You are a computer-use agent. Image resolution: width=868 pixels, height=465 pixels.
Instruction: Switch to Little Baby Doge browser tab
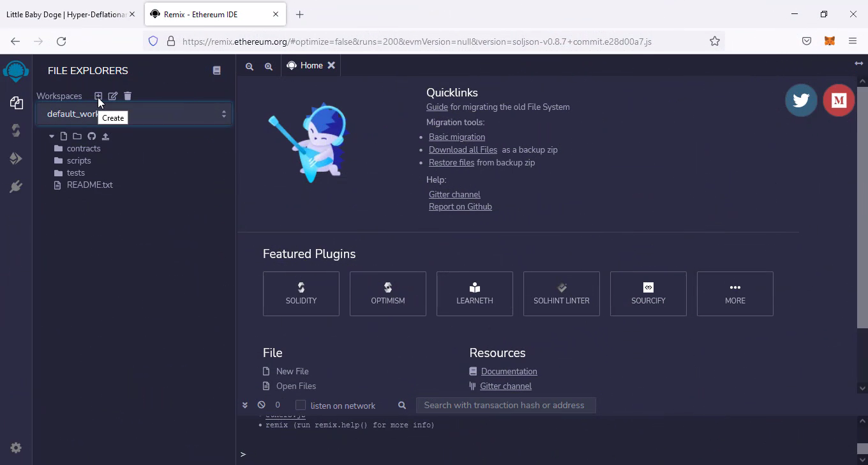point(66,14)
